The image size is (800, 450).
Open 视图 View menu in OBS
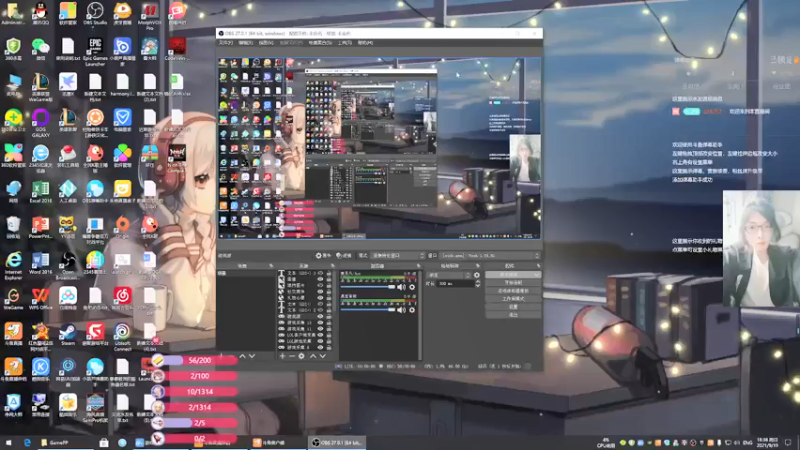point(266,43)
